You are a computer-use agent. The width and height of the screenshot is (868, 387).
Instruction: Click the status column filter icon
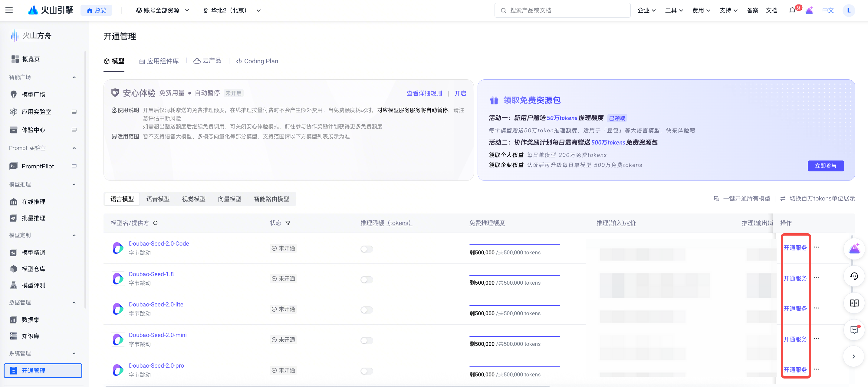coord(288,223)
